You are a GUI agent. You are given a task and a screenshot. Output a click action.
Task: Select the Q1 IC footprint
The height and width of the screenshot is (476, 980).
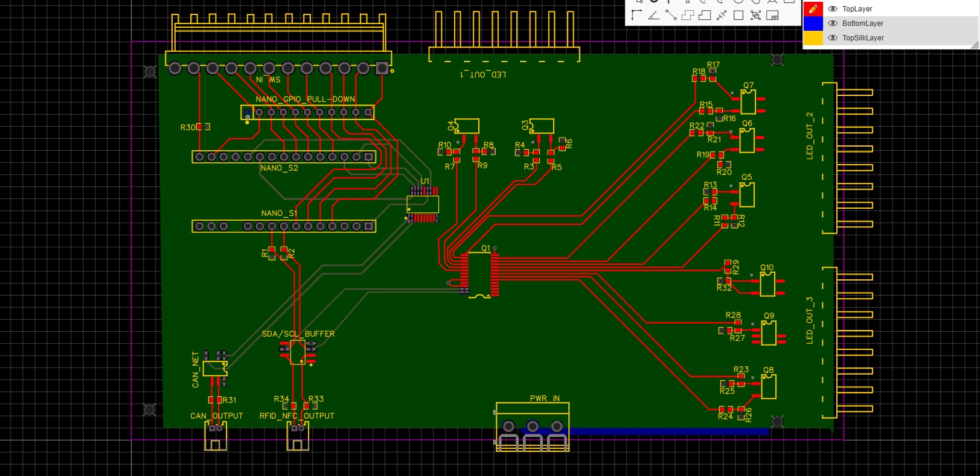point(479,275)
